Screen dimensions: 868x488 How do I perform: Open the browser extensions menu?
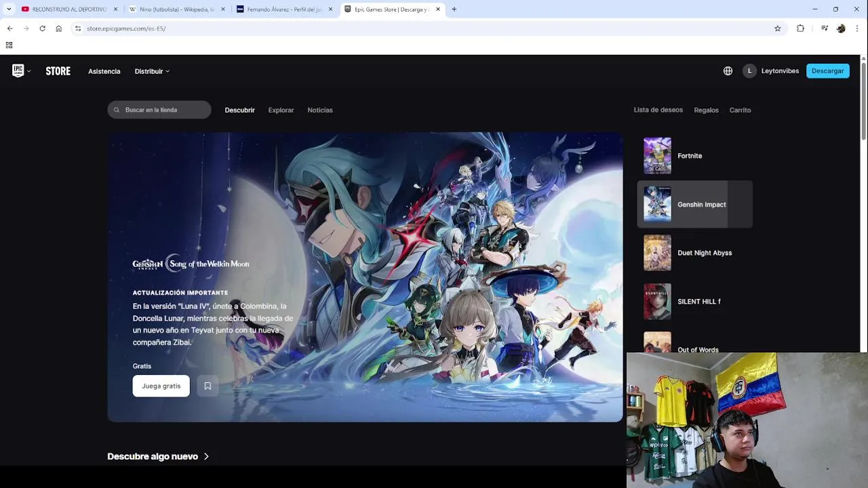point(800,28)
